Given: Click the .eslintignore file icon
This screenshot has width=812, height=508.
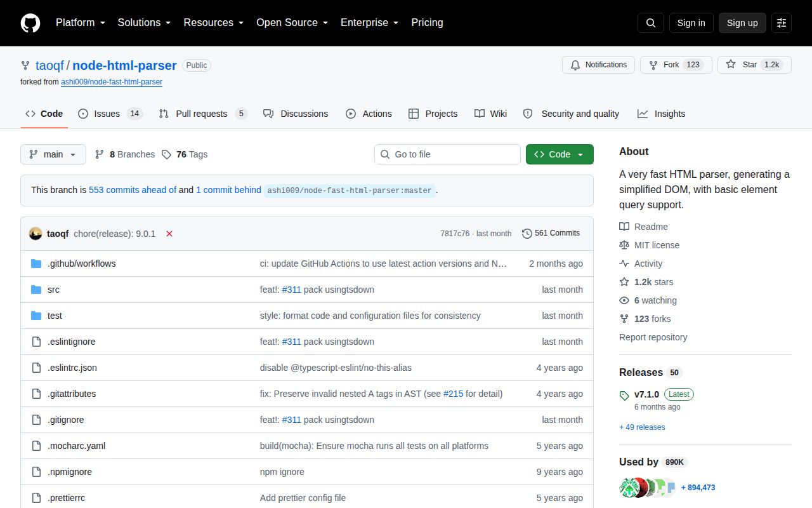Looking at the screenshot, I should 36,342.
